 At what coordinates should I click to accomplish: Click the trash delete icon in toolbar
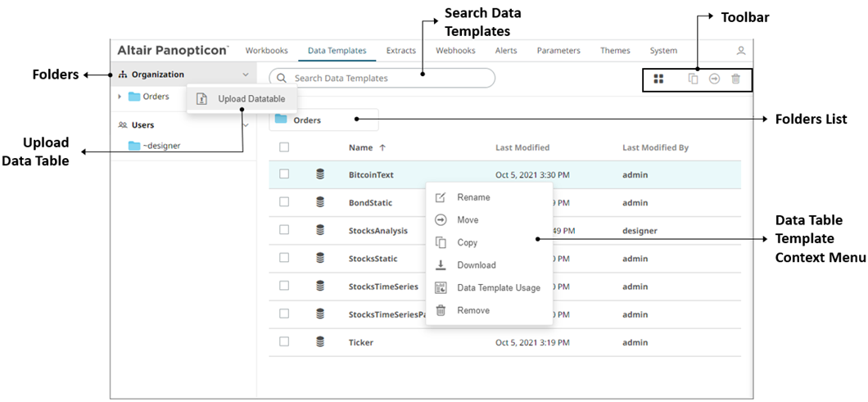[x=735, y=79]
